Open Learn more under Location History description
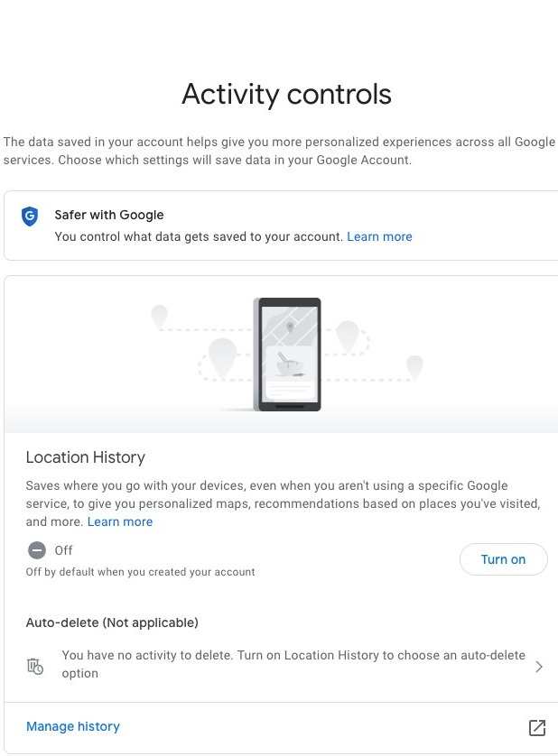This screenshot has width=558, height=756. coord(120,521)
